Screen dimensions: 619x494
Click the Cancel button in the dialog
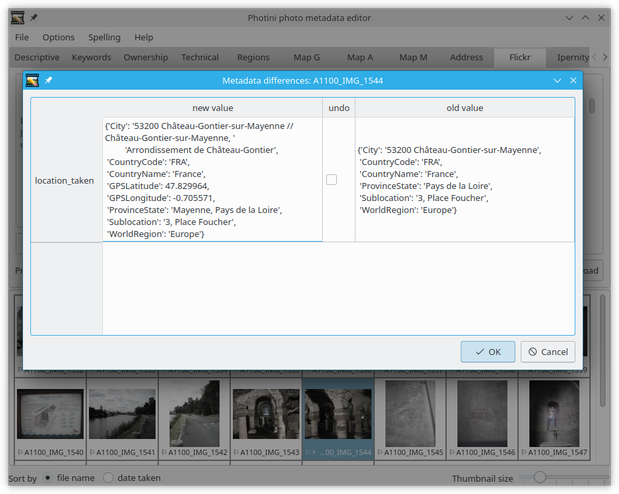pyautogui.click(x=548, y=352)
